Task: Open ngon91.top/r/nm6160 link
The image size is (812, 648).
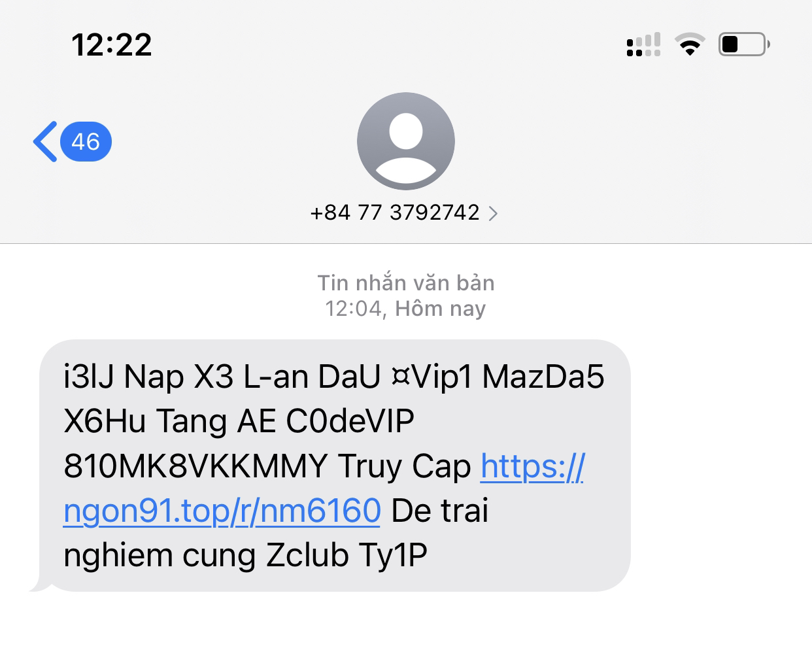Action: click(222, 511)
